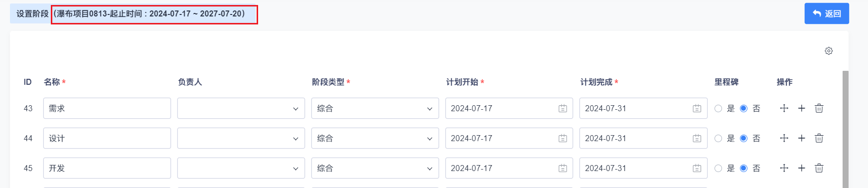Click 计划开始 date field in 开发 row
868x188 pixels.
[x=509, y=168]
